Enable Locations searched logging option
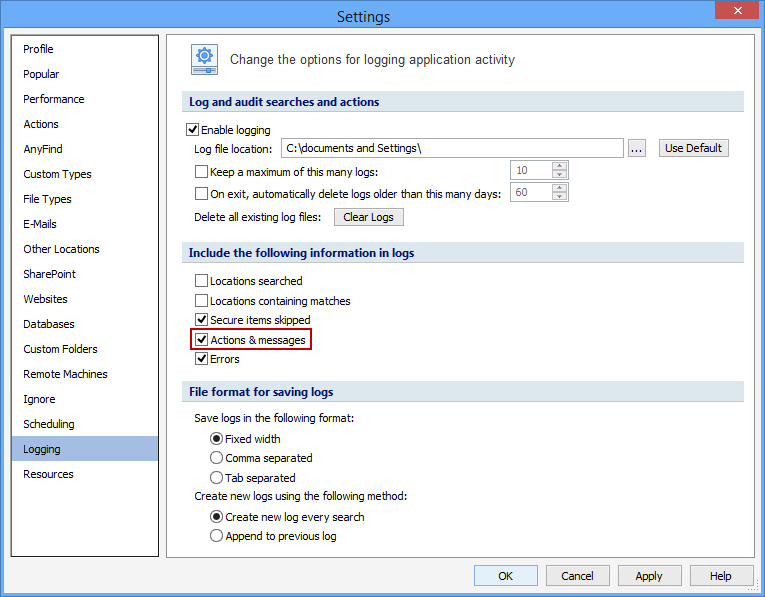The image size is (765, 597). point(201,281)
